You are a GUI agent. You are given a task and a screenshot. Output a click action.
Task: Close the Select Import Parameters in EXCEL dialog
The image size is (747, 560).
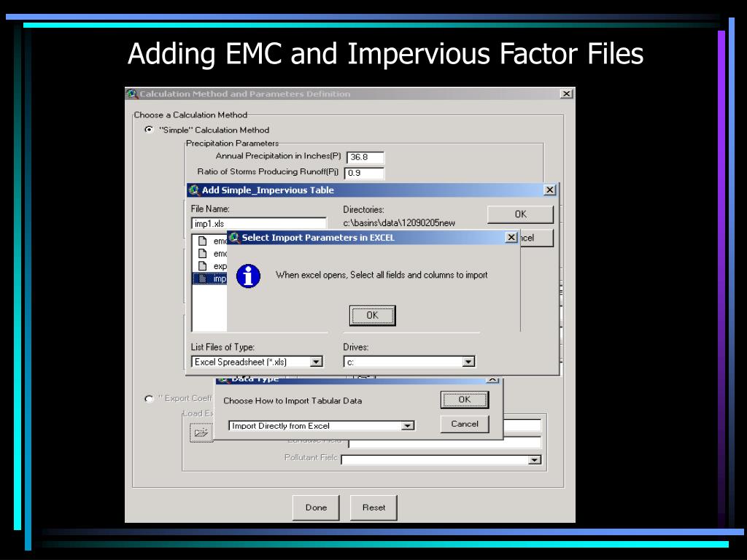[511, 237]
